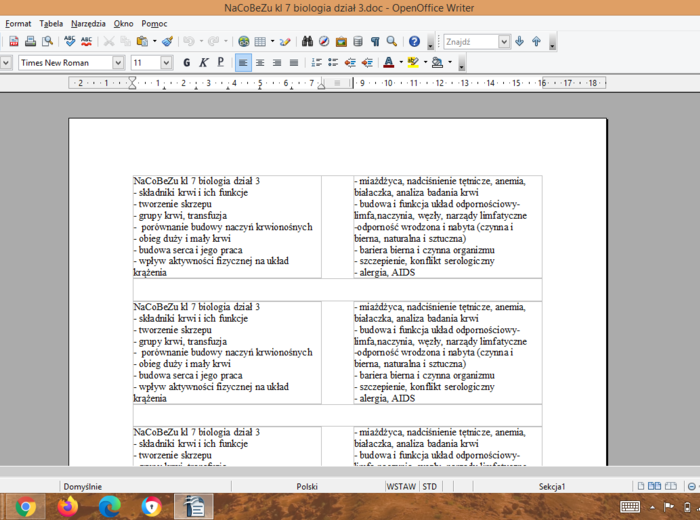Image resolution: width=700 pixels, height=520 pixels.
Task: Decrease paragraph indent
Action: (x=350, y=62)
